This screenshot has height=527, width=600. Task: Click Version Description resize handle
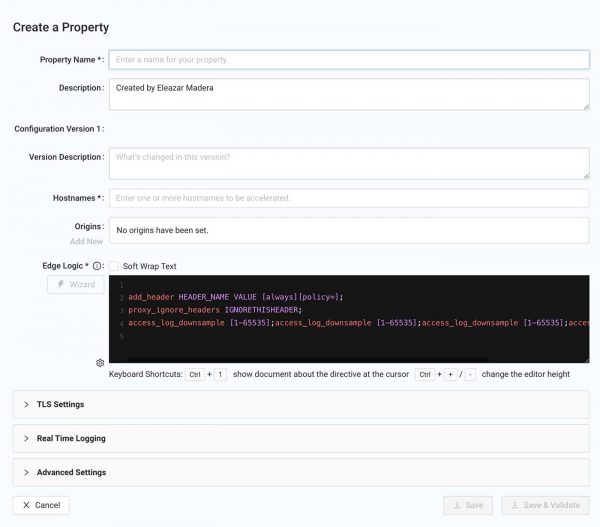point(586,176)
